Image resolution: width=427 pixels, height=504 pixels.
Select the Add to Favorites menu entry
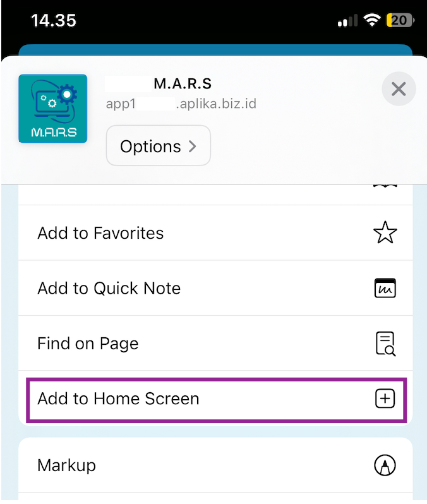pyautogui.click(x=101, y=233)
